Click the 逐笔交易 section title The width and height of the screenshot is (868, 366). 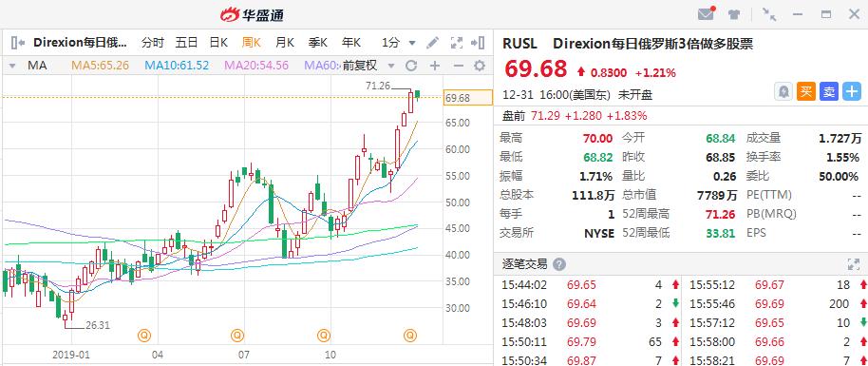(524, 264)
